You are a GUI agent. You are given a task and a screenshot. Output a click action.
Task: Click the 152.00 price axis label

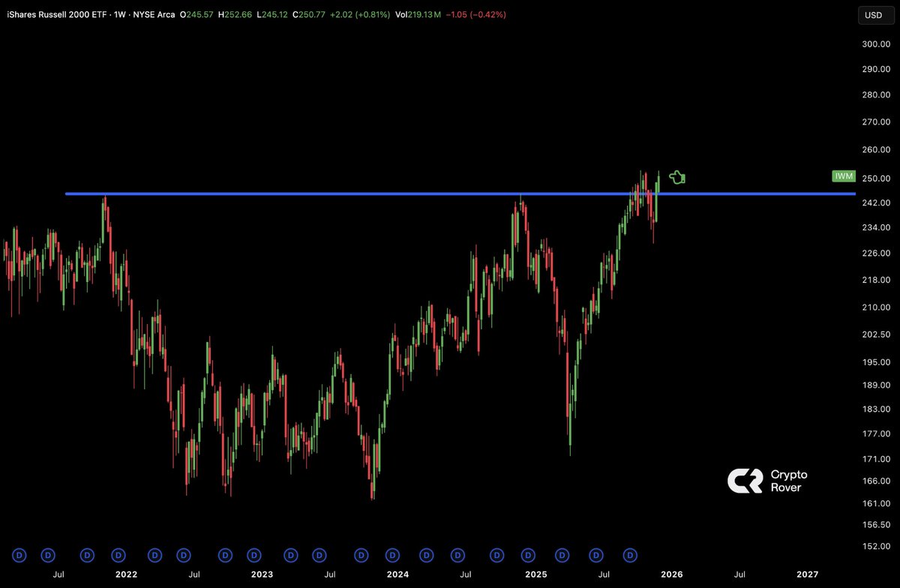[x=876, y=547]
